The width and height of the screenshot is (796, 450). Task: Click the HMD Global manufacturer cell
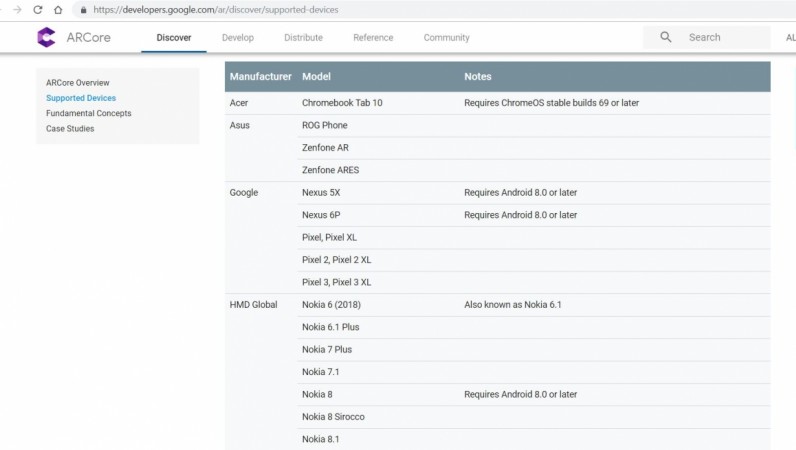253,305
